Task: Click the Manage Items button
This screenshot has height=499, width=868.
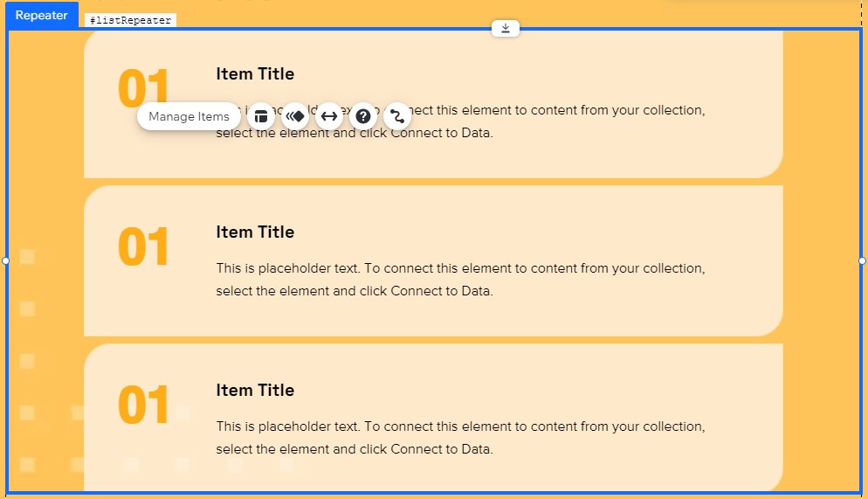Action: click(189, 116)
